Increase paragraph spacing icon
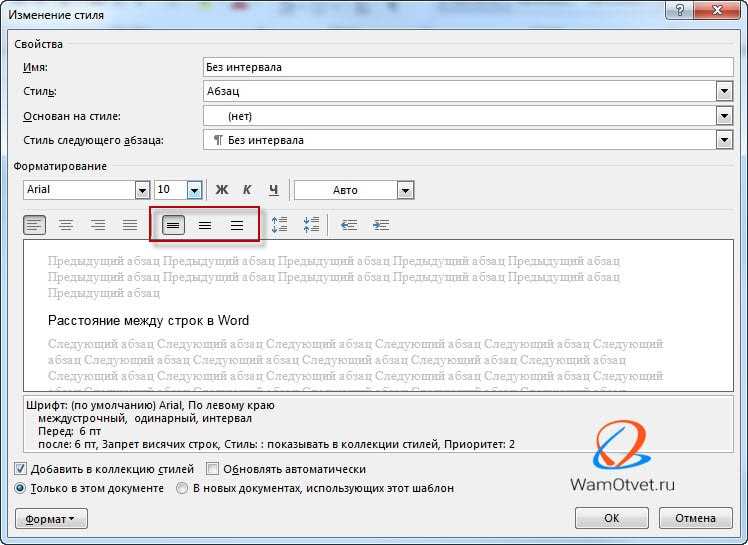748x545 pixels. (x=280, y=225)
